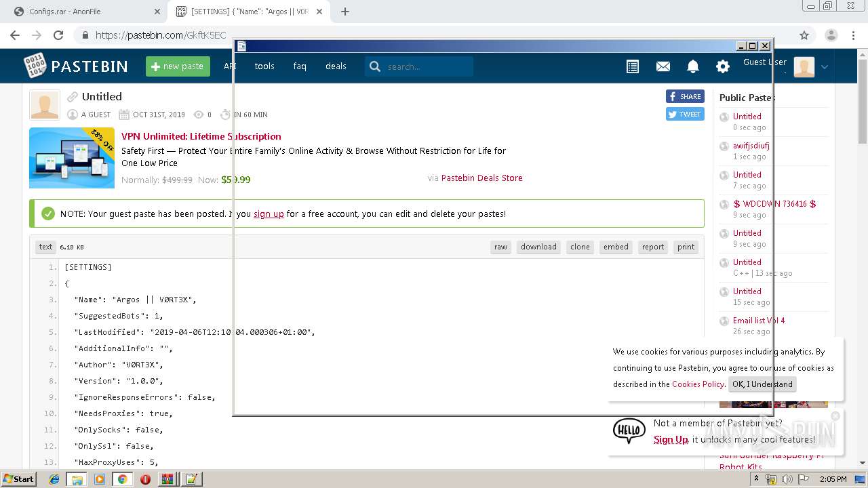
Task: Tweet the paste
Action: [x=685, y=115]
